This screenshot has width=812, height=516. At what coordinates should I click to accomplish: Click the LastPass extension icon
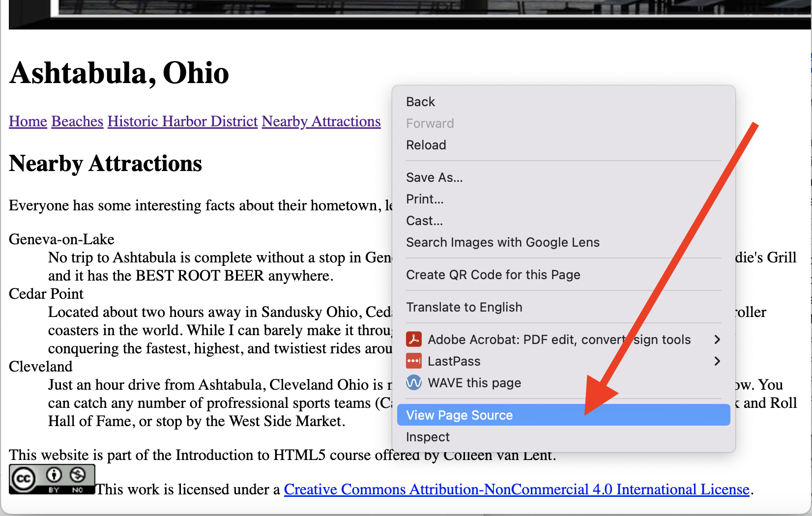tap(413, 361)
